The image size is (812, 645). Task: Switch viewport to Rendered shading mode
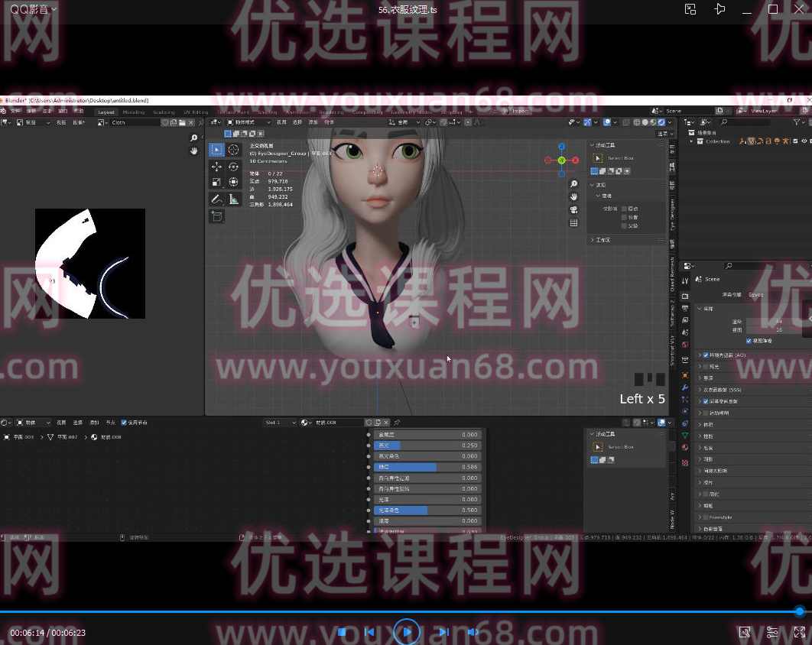(662, 122)
